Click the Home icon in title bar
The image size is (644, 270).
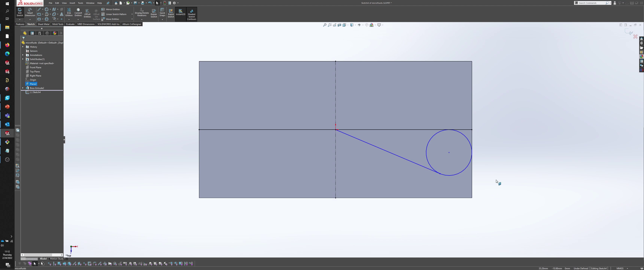click(x=116, y=3)
